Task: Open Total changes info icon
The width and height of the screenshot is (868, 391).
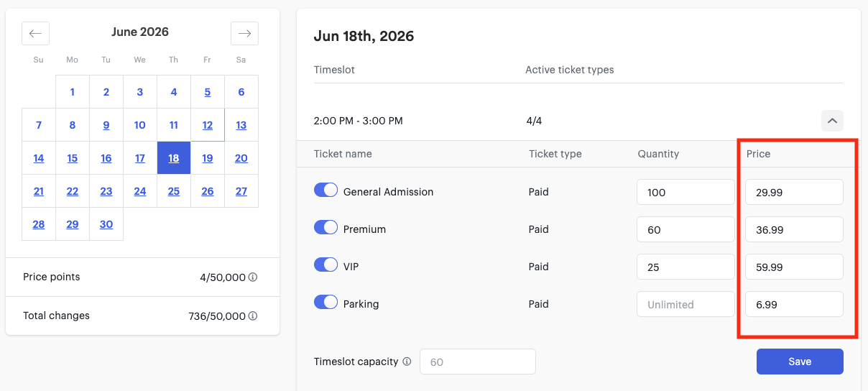Action: pyautogui.click(x=253, y=316)
